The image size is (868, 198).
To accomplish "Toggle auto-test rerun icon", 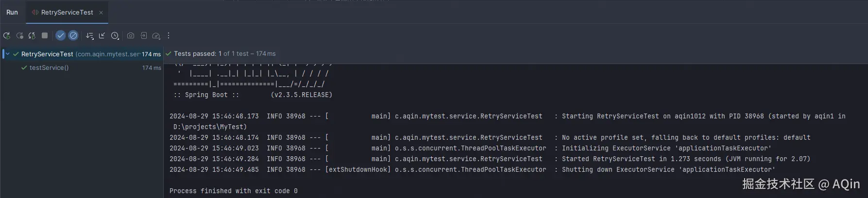I will (32, 35).
